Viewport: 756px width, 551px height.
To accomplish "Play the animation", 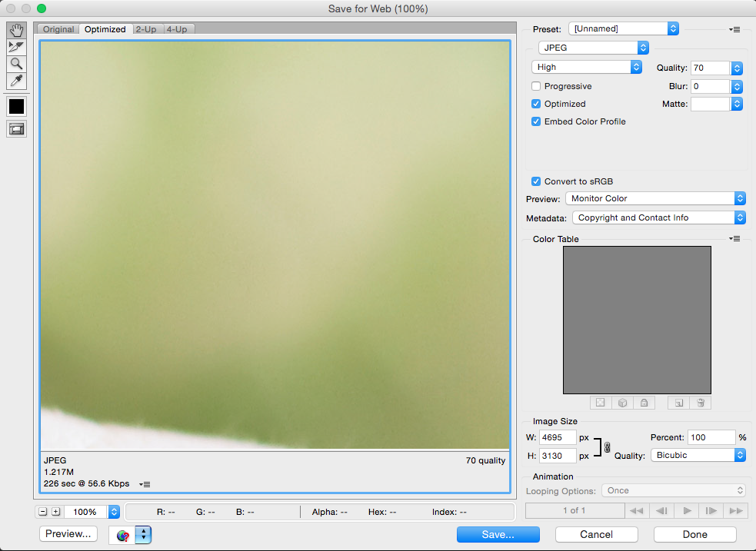I will click(687, 510).
